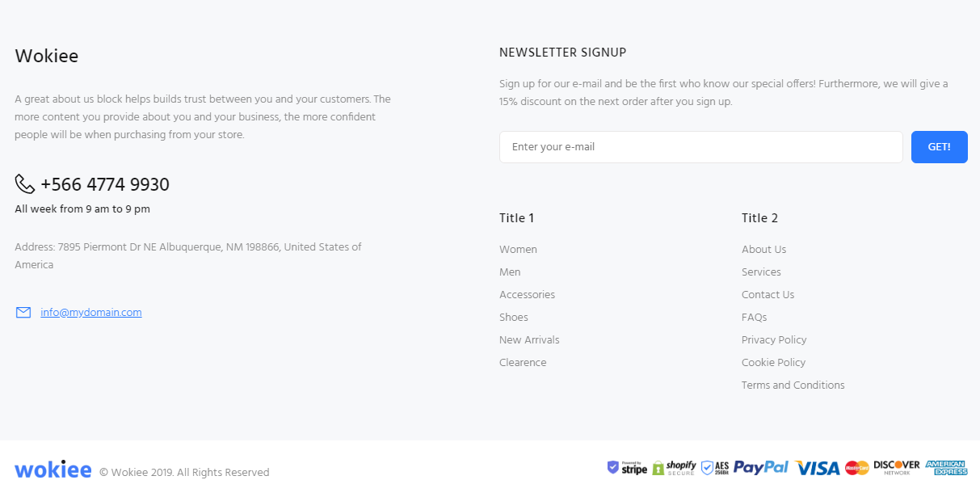Click the MasterCard logo

856,468
